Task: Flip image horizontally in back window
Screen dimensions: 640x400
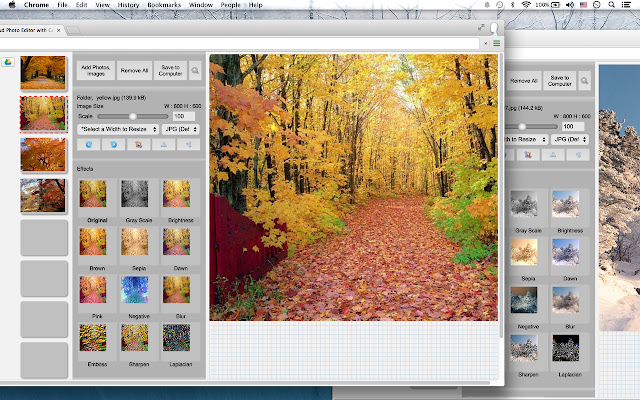Action: 578,155
